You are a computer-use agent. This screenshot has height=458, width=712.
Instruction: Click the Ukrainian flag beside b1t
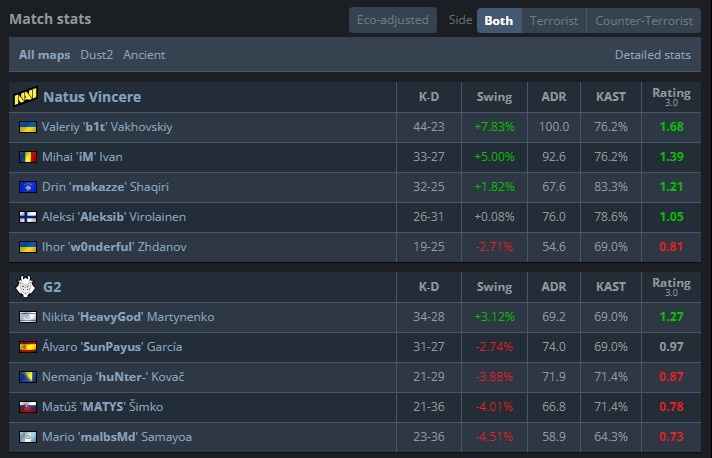click(28, 127)
